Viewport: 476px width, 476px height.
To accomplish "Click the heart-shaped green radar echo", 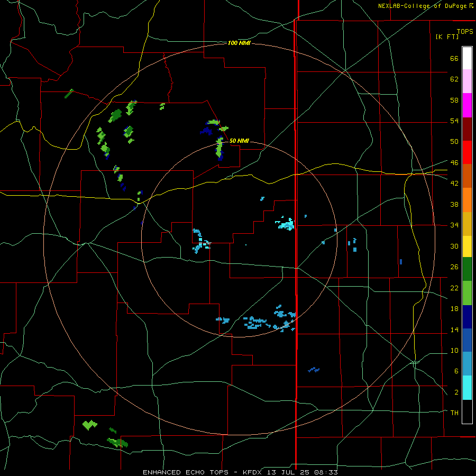I will tap(90, 425).
